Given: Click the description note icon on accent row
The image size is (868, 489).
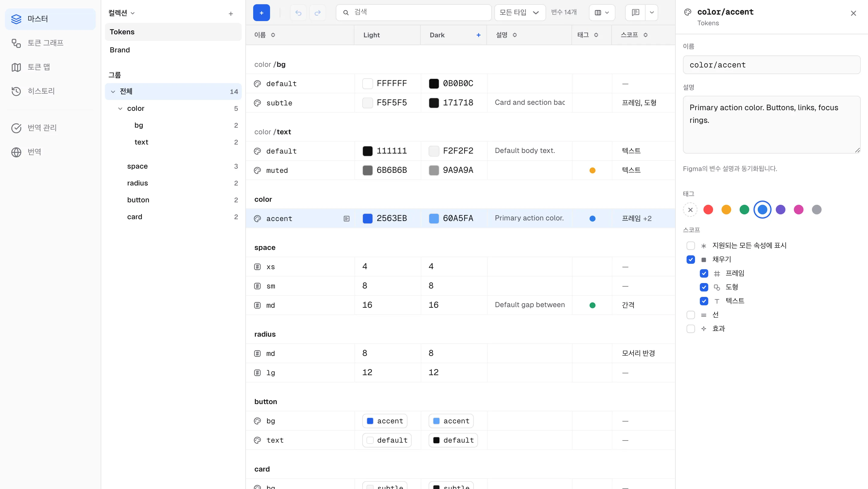Looking at the screenshot, I should (x=346, y=219).
